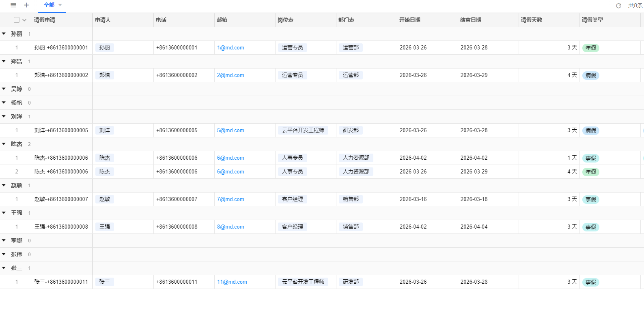Screen dimensions: 644x321
Task: Open 研发部 tag in 张三 row
Action: coord(351,282)
